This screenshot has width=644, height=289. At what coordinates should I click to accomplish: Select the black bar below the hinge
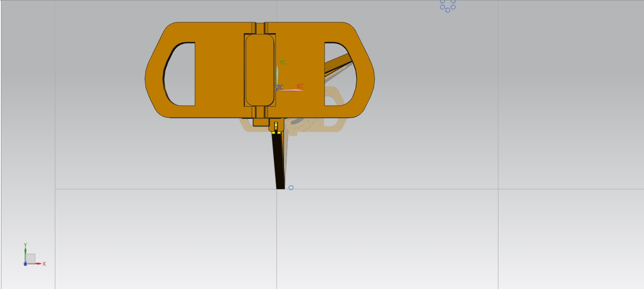click(x=279, y=161)
